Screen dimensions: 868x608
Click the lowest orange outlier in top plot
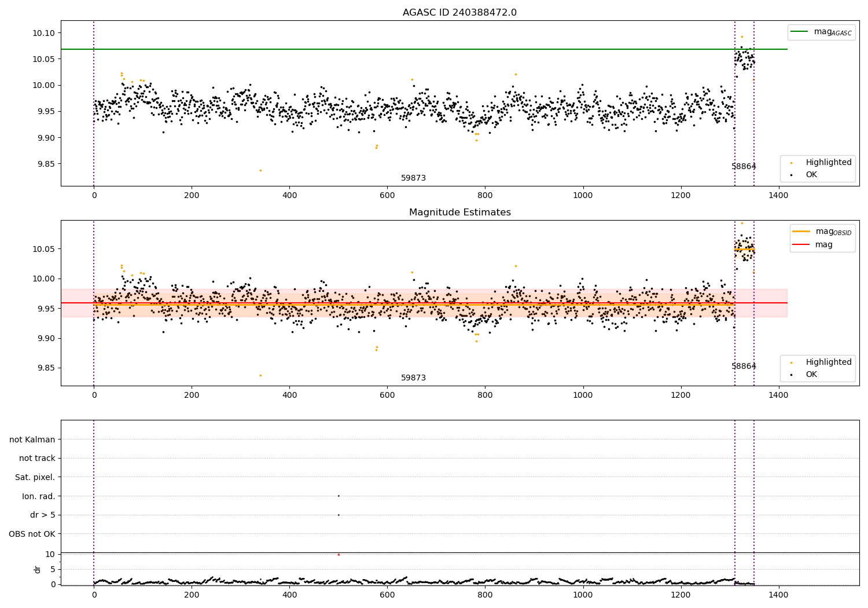point(260,170)
